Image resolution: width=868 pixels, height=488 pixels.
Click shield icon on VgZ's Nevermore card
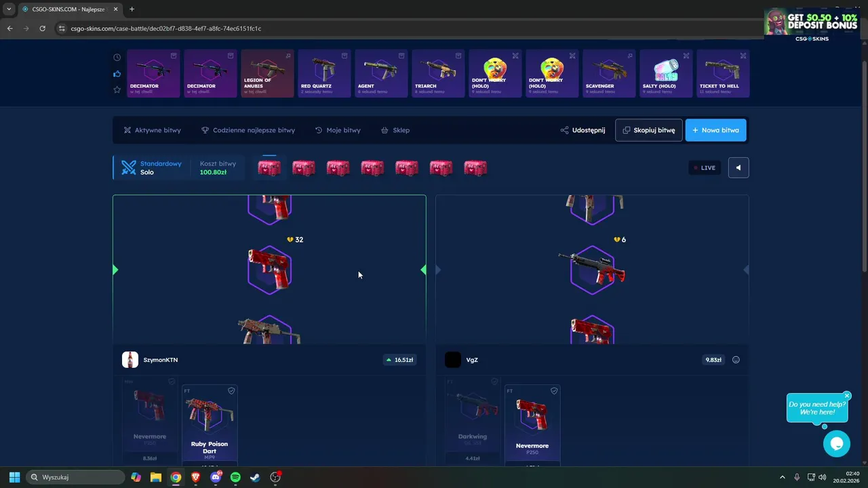coord(554,391)
